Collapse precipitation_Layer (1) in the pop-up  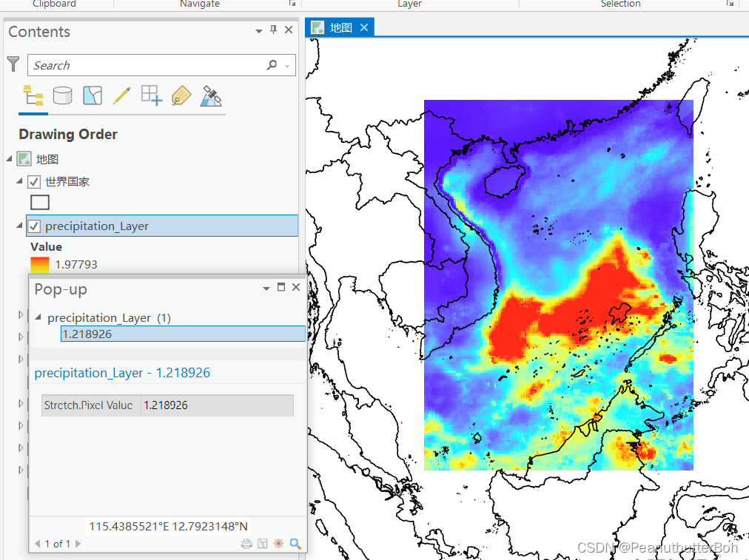(x=38, y=317)
